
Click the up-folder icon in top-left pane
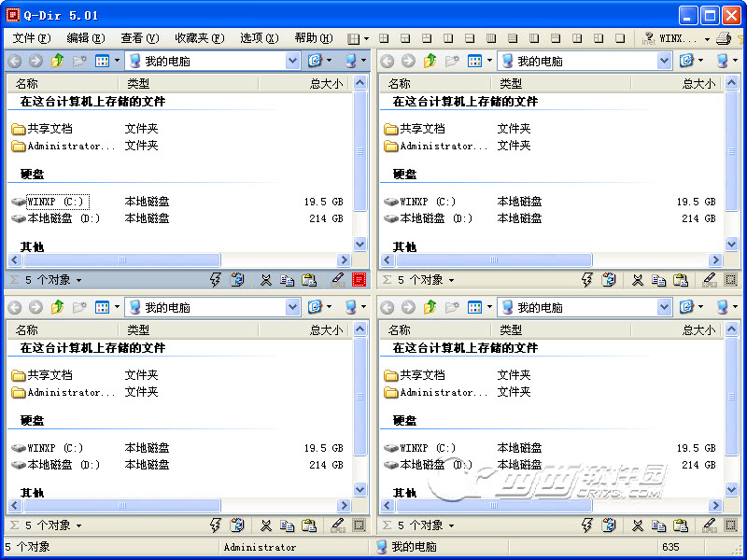pyautogui.click(x=58, y=61)
